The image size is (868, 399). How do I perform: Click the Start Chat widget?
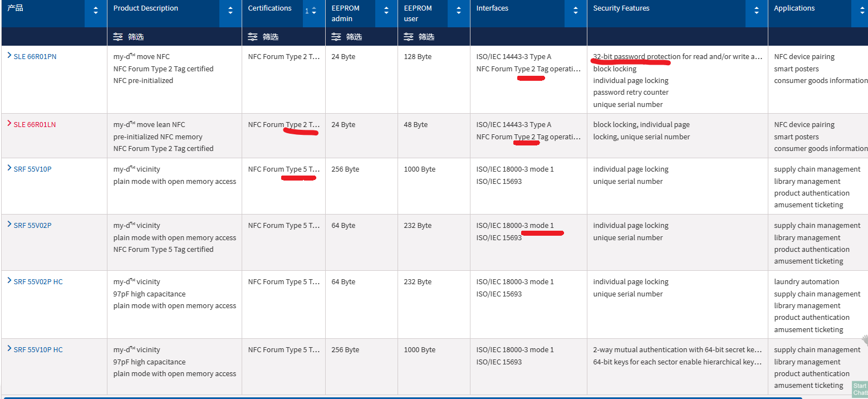pyautogui.click(x=860, y=389)
